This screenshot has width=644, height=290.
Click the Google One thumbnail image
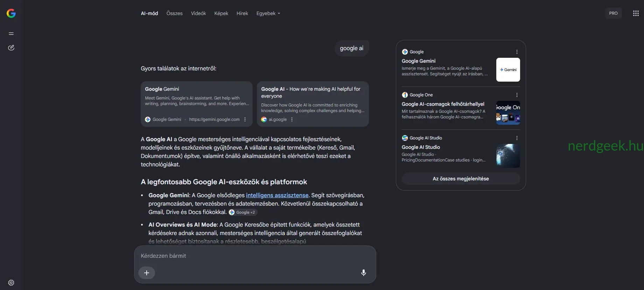tap(508, 113)
